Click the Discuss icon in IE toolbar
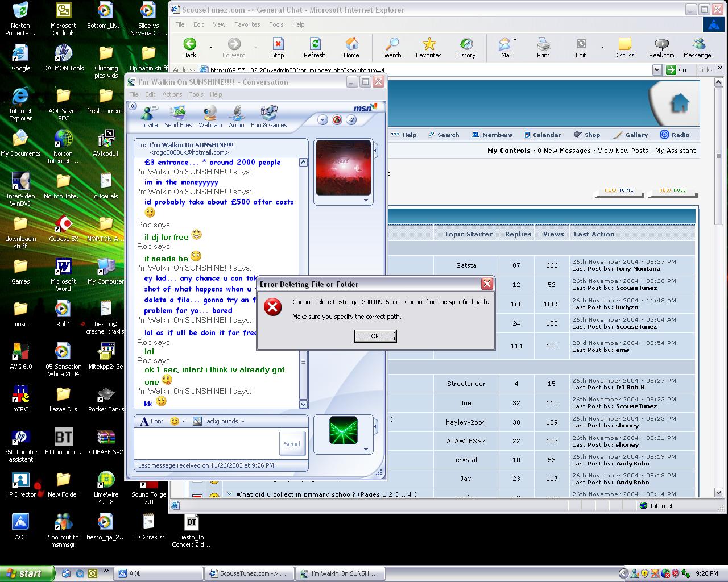 (624, 48)
